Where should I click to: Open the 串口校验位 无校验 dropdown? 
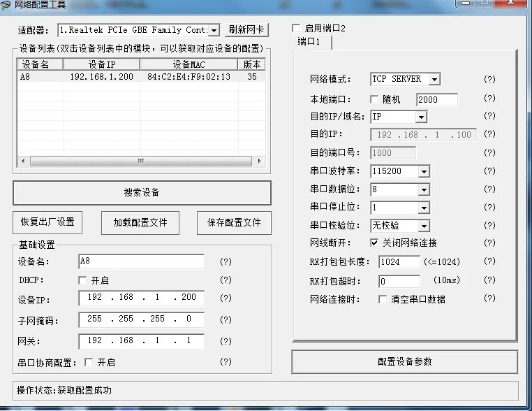click(x=424, y=226)
